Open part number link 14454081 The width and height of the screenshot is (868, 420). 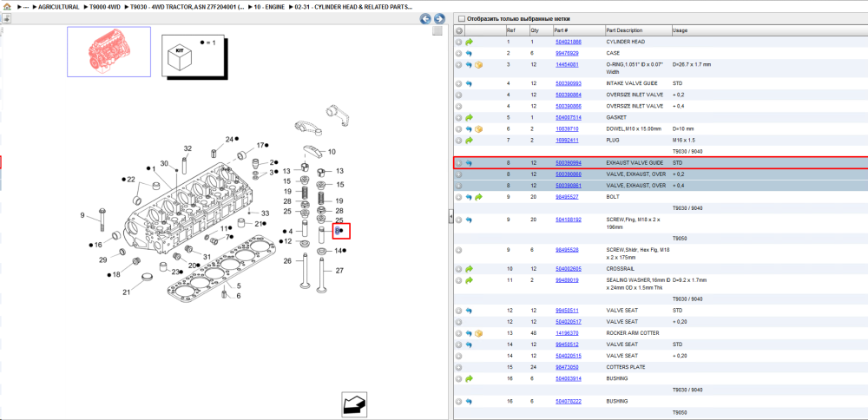click(x=567, y=65)
